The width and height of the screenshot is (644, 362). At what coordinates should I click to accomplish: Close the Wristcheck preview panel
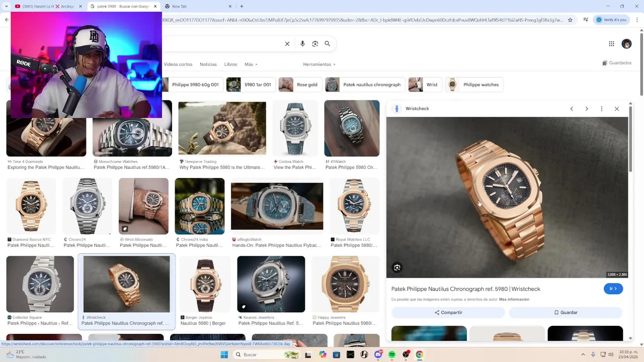[617, 109]
